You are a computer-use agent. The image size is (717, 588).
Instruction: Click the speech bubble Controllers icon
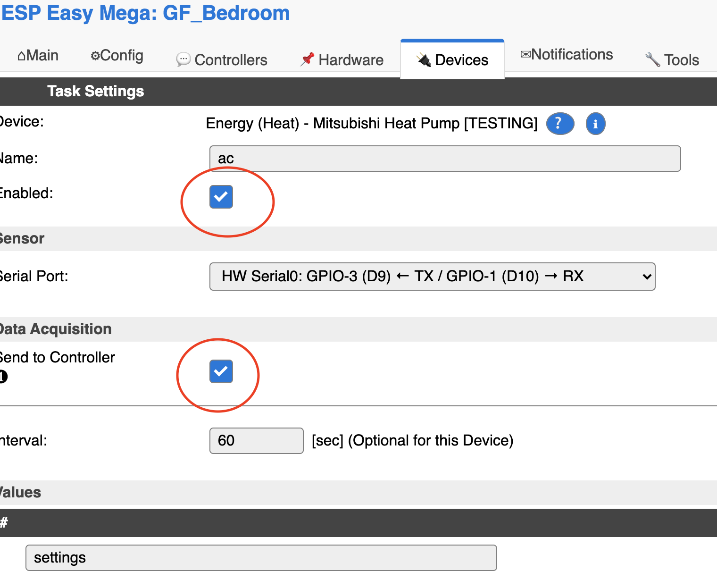pyautogui.click(x=183, y=59)
